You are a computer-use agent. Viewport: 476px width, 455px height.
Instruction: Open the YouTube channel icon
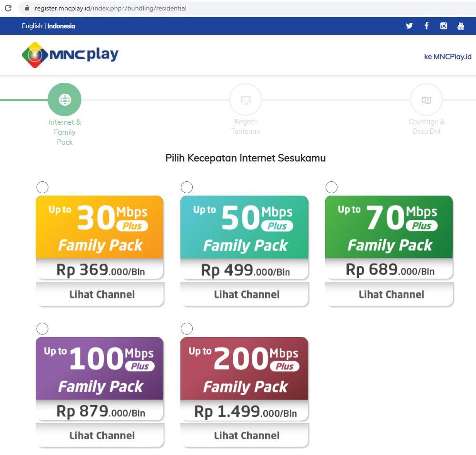460,26
